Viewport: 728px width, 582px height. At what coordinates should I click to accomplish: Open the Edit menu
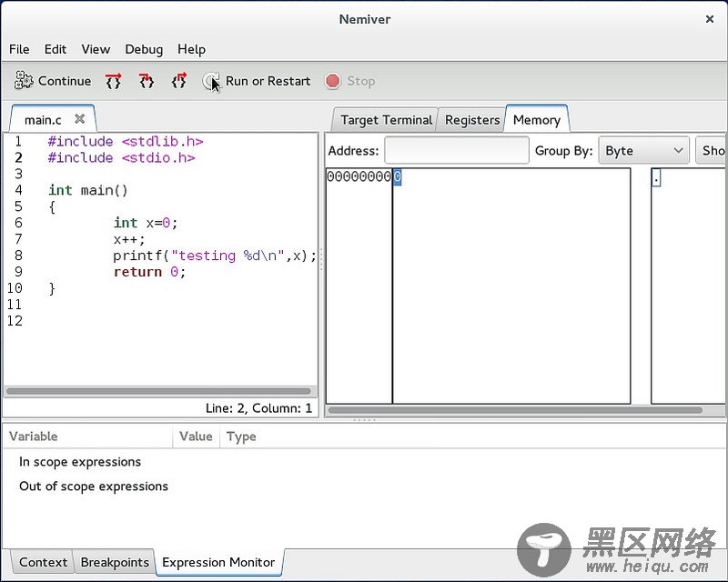(x=56, y=49)
